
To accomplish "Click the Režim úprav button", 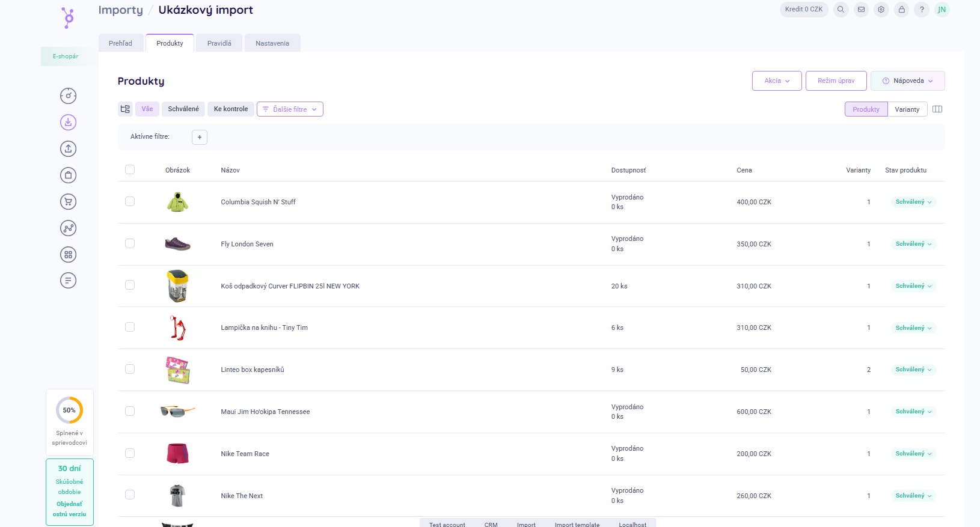I will (836, 81).
